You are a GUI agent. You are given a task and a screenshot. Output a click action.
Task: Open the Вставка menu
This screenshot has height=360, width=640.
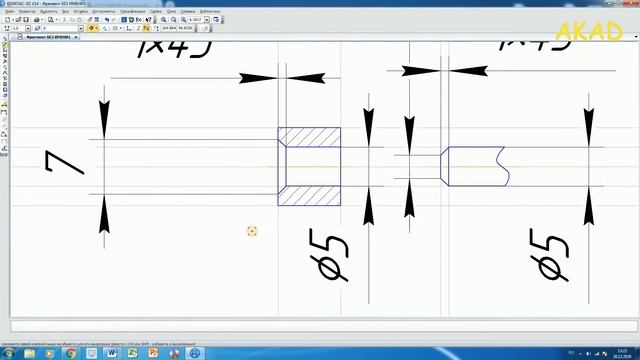click(80, 11)
